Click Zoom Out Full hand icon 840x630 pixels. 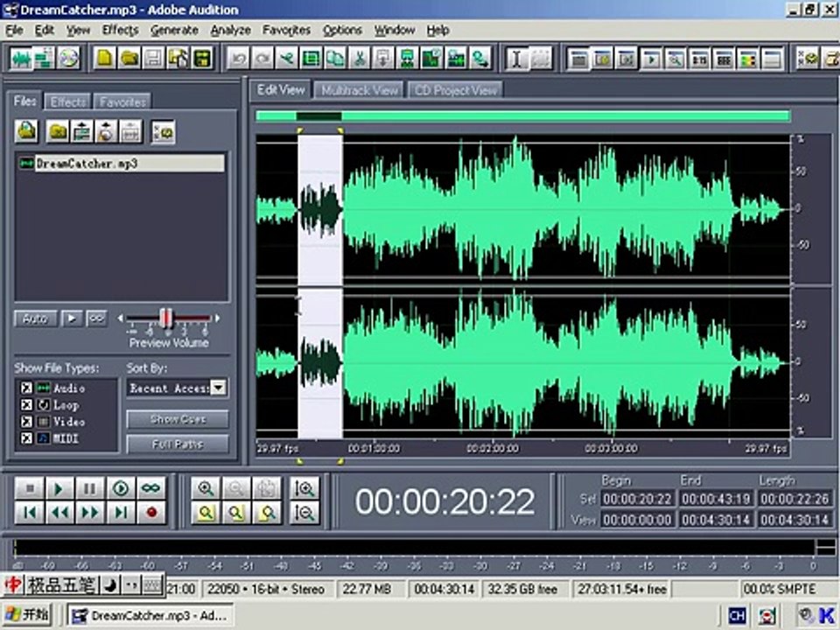pyautogui.click(x=267, y=488)
